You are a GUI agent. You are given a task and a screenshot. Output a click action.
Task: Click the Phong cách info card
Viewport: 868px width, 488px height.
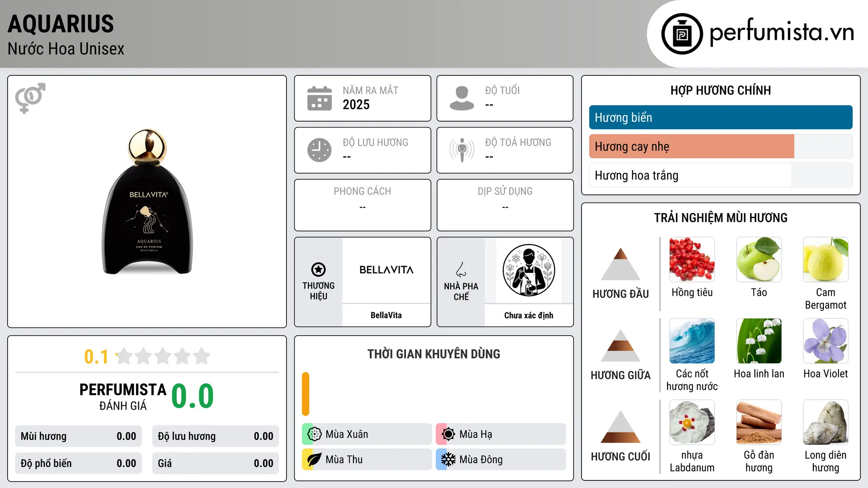(362, 205)
